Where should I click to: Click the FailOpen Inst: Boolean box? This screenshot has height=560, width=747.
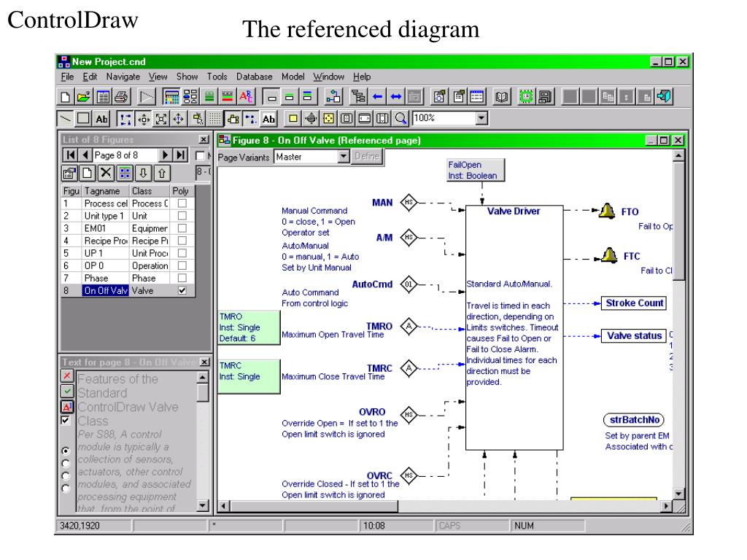click(x=475, y=170)
